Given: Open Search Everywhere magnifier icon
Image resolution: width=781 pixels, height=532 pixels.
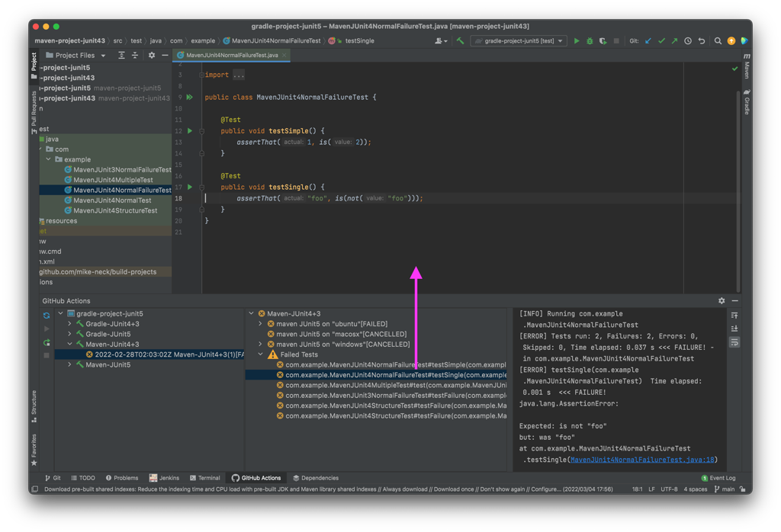Looking at the screenshot, I should (718, 41).
